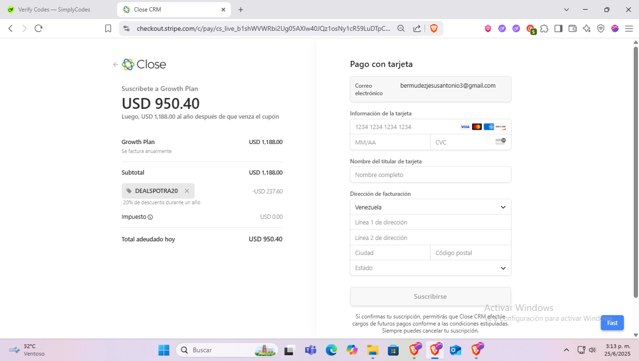
Task: Open Microsoft Edge from taskbar
Action: [331, 350]
